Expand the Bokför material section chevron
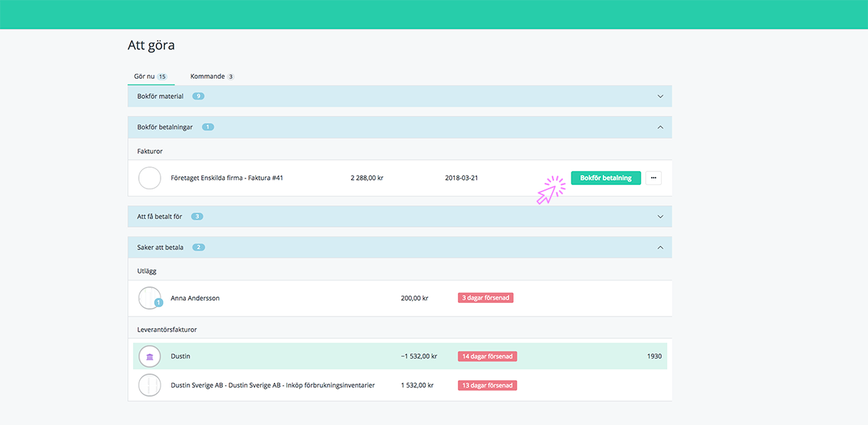Image resolution: width=868 pixels, height=425 pixels. (x=660, y=96)
